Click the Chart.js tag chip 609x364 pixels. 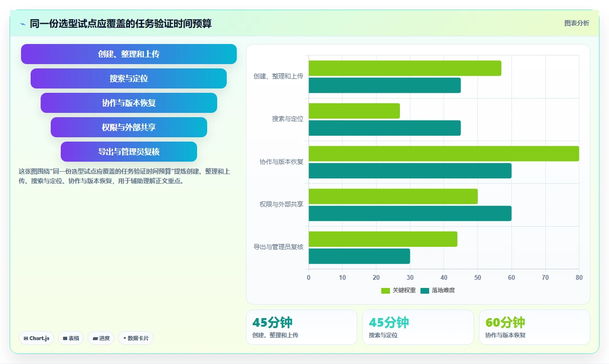tap(36, 338)
